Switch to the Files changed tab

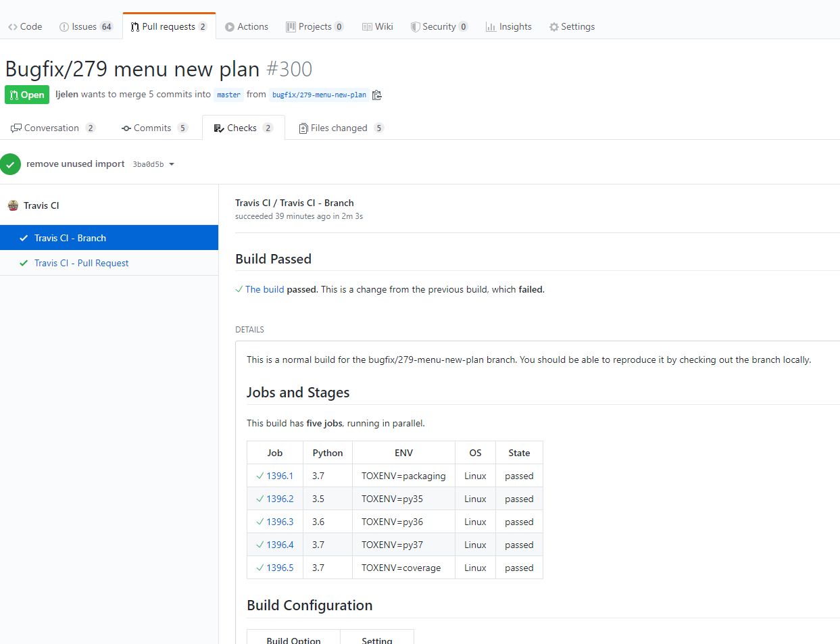pyautogui.click(x=341, y=128)
